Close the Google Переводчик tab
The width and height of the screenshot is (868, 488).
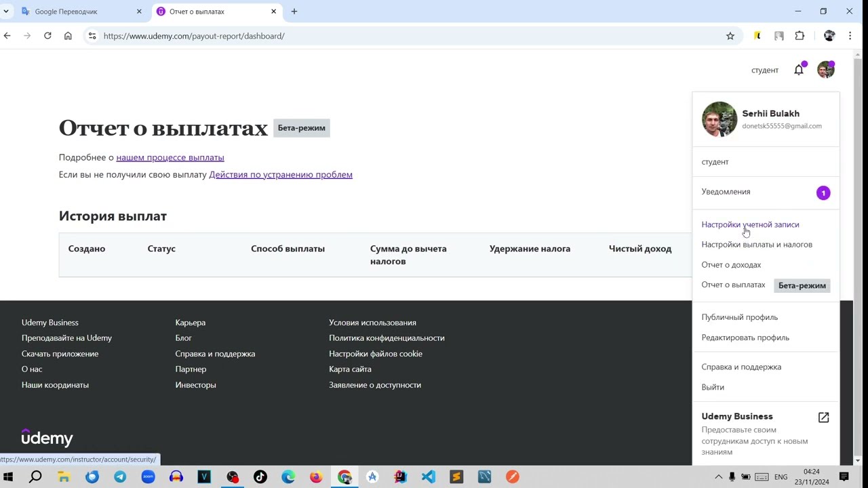(140, 12)
